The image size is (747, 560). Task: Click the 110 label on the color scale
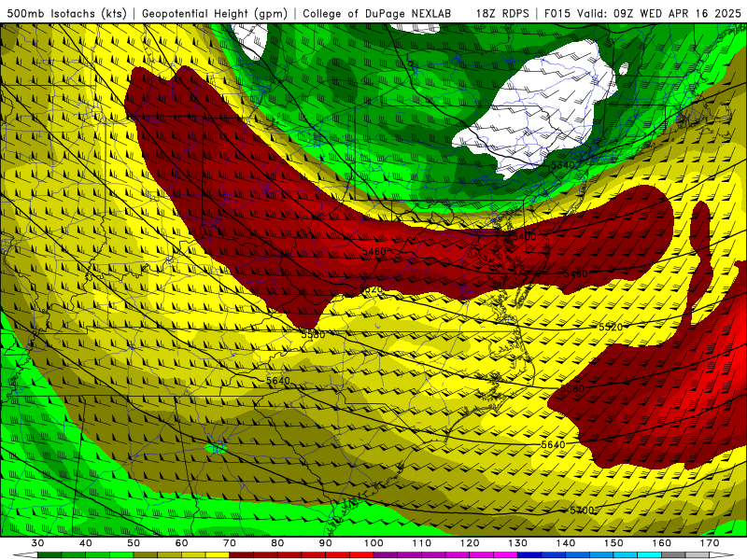click(x=422, y=543)
